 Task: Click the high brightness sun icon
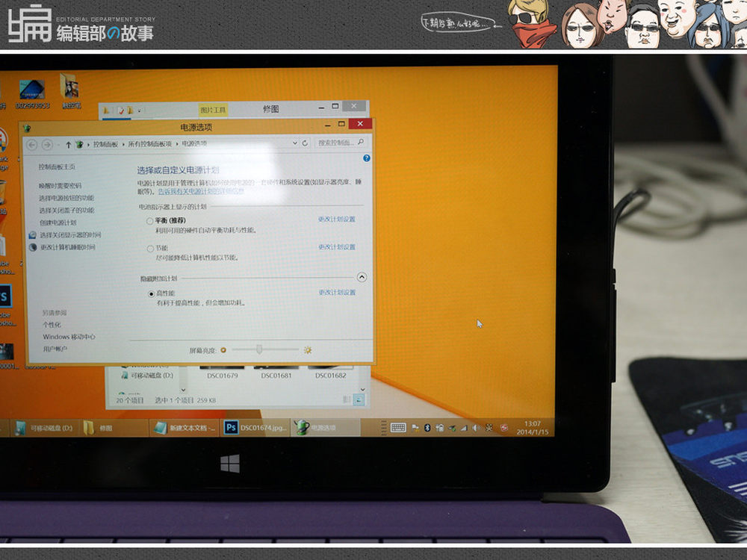click(x=308, y=350)
